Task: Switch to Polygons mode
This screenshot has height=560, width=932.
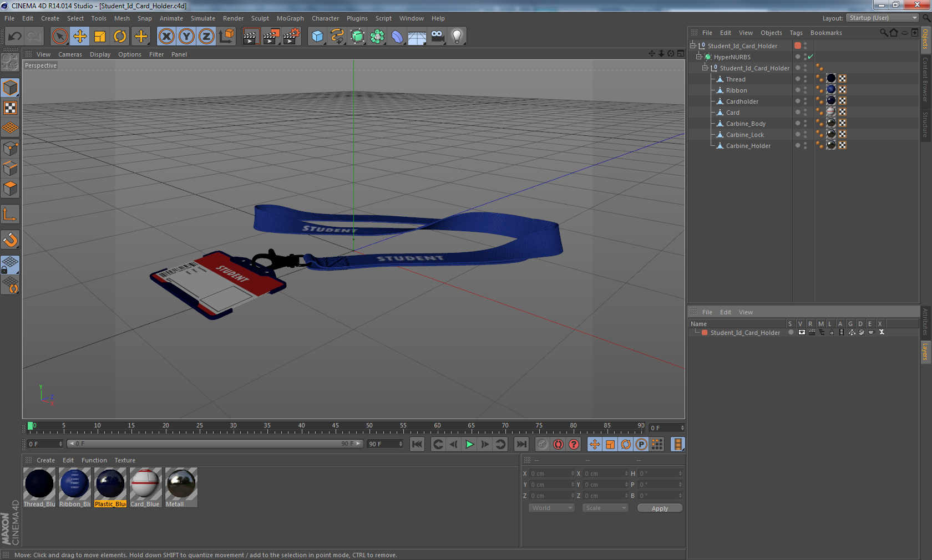Action: coord(10,189)
